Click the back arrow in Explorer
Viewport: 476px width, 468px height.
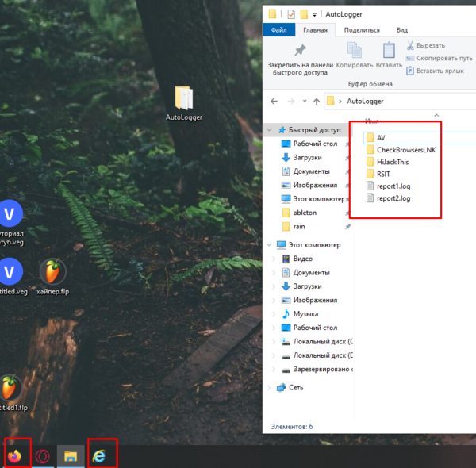pos(274,102)
